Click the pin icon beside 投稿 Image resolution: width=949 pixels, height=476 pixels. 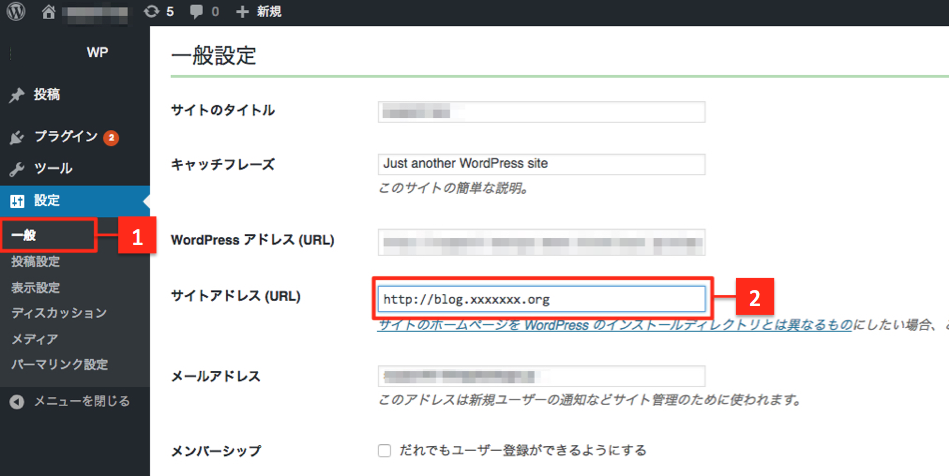pyautogui.click(x=16, y=95)
